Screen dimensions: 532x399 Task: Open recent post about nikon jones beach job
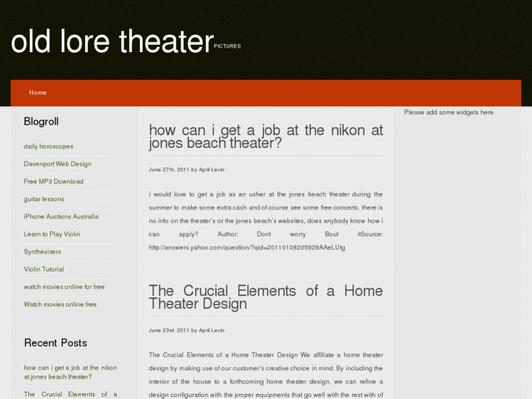[70, 372]
